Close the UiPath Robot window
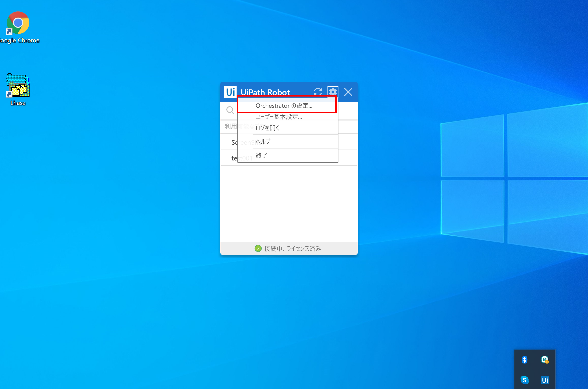 (348, 92)
